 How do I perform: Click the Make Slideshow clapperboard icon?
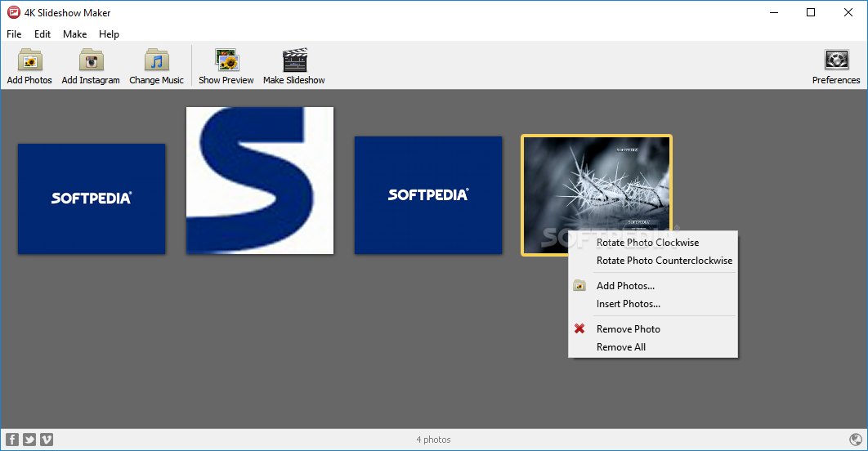pyautogui.click(x=294, y=60)
